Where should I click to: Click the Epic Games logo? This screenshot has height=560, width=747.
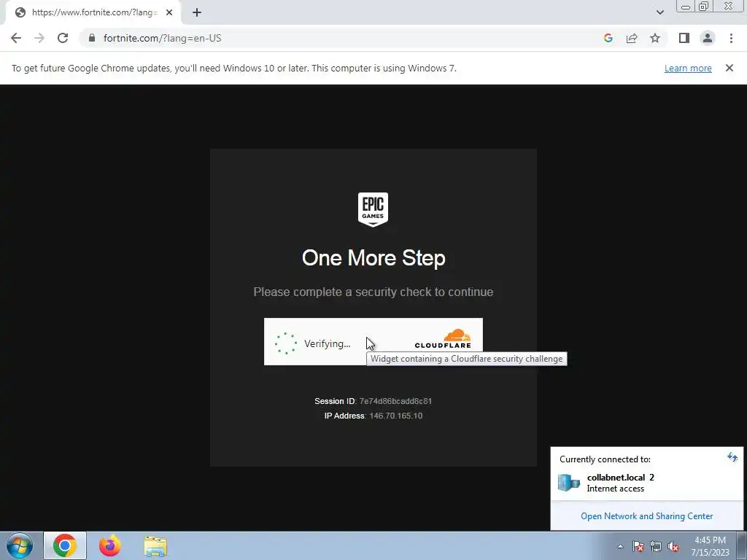coord(373,209)
